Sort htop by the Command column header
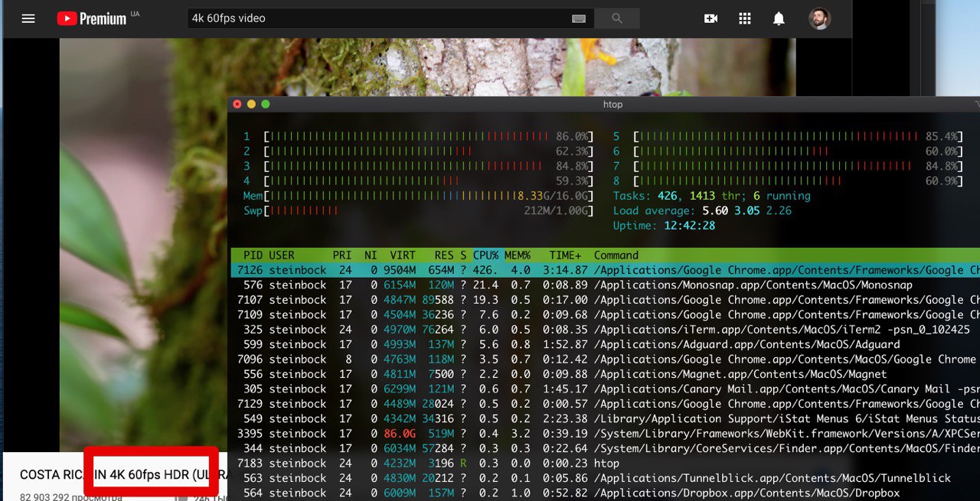The width and height of the screenshot is (980, 501). coord(616,255)
